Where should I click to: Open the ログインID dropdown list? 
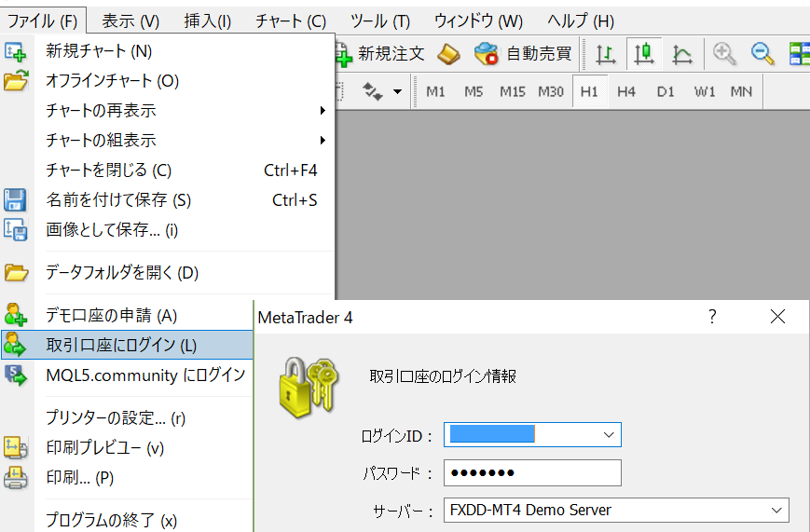coord(609,435)
